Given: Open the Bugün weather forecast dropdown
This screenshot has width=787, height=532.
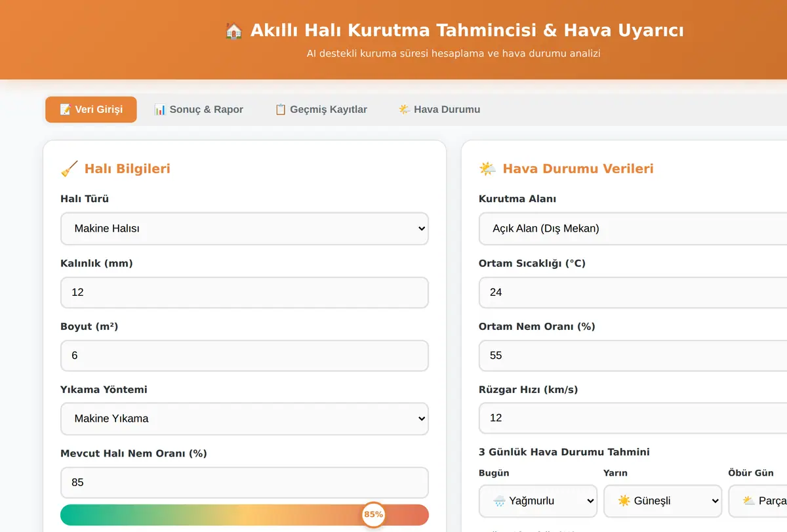Looking at the screenshot, I should pyautogui.click(x=538, y=501).
